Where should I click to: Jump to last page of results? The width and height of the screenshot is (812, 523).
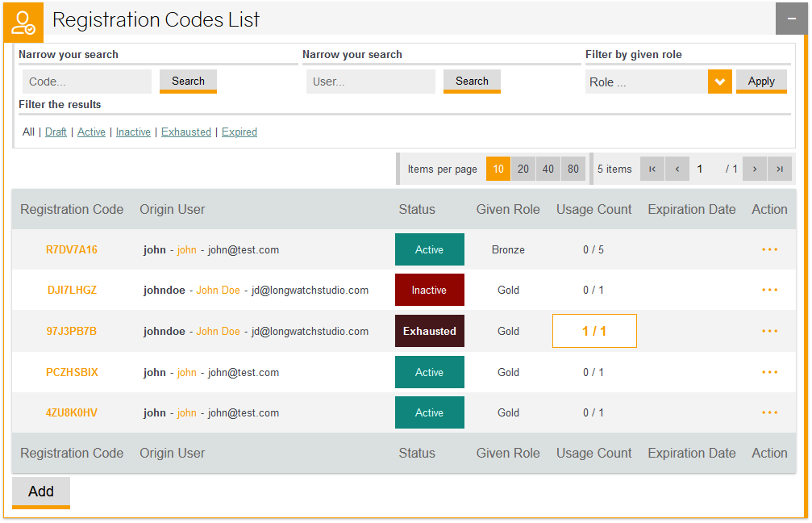780,169
